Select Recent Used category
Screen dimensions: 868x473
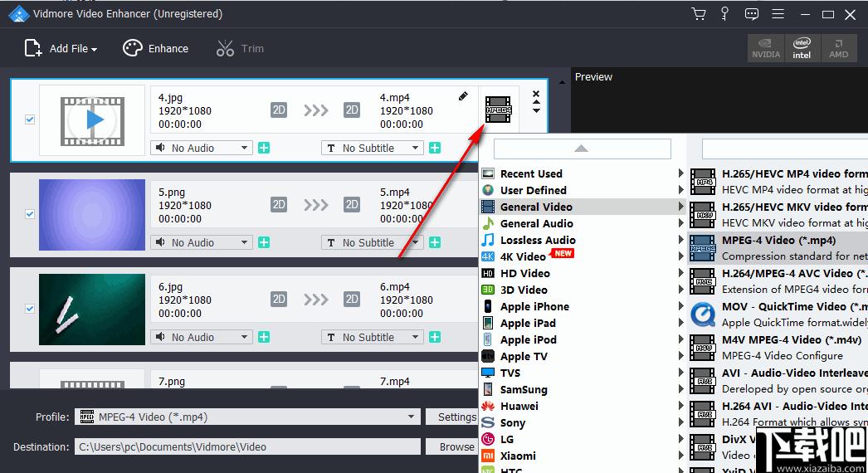pos(583,174)
